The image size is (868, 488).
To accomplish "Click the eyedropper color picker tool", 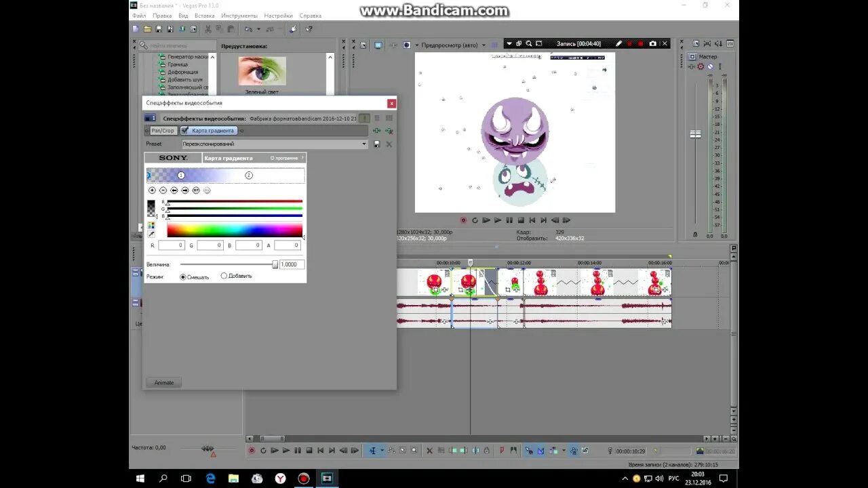I will [151, 234].
